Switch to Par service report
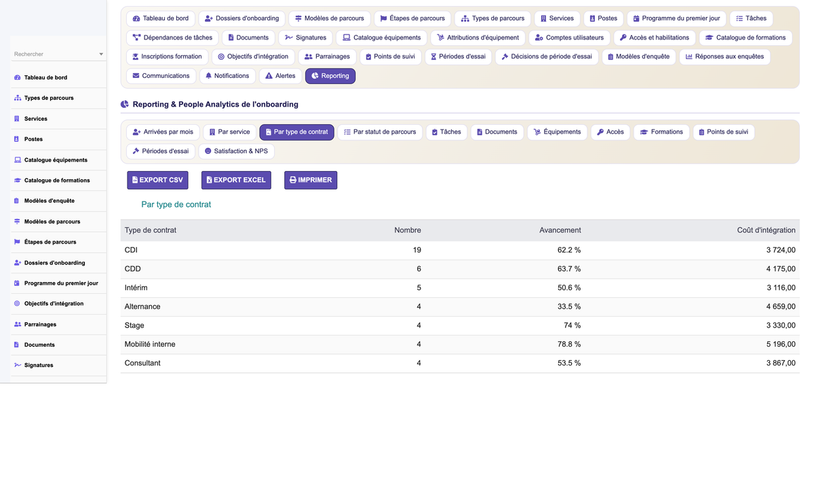This screenshot has width=814, height=504. tap(229, 132)
